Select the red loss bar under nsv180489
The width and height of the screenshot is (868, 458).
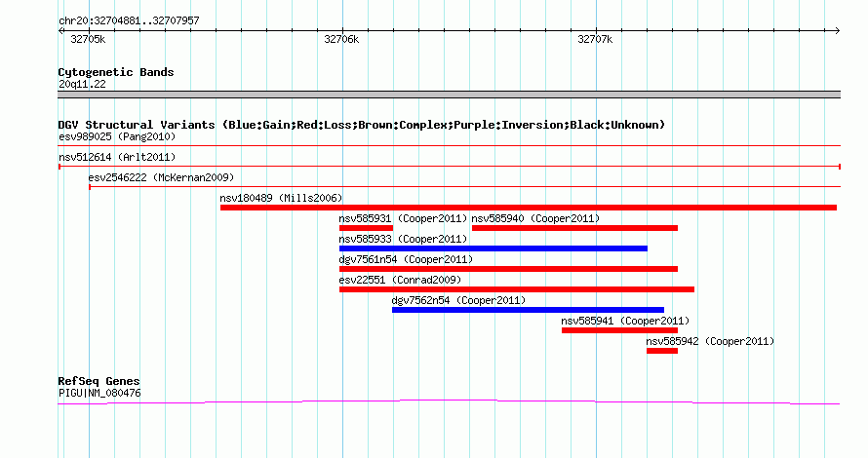(x=528, y=208)
